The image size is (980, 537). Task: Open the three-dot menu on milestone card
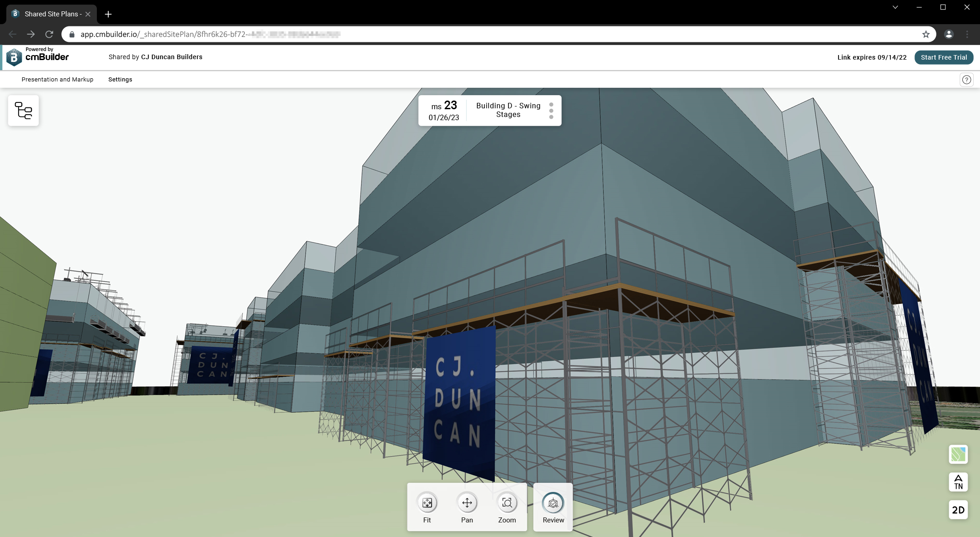coord(551,111)
